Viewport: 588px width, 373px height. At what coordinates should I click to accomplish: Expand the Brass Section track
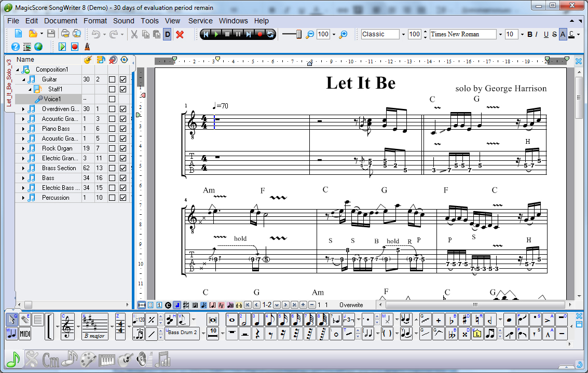pyautogui.click(x=23, y=168)
